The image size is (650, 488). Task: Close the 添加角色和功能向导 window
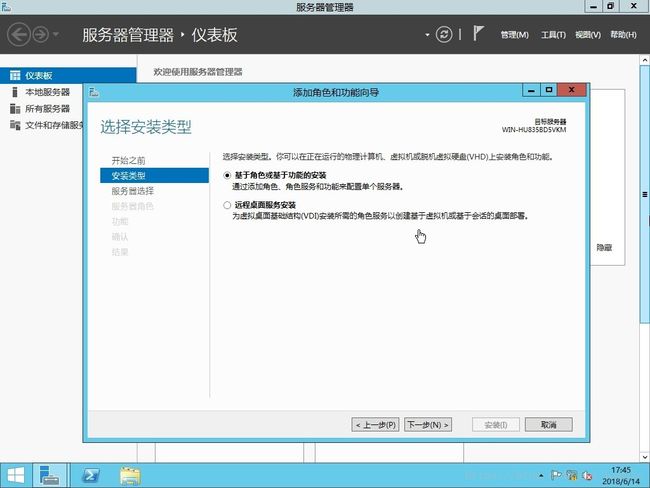pos(572,90)
